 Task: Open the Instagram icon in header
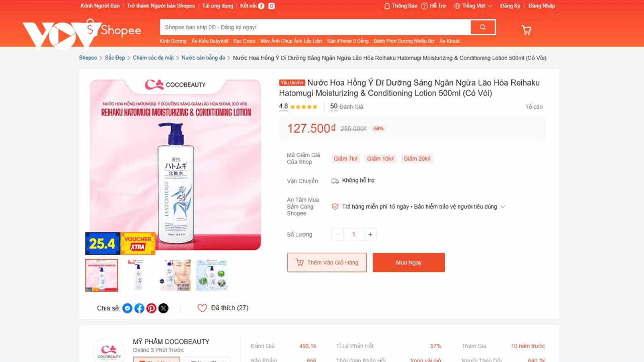point(272,6)
